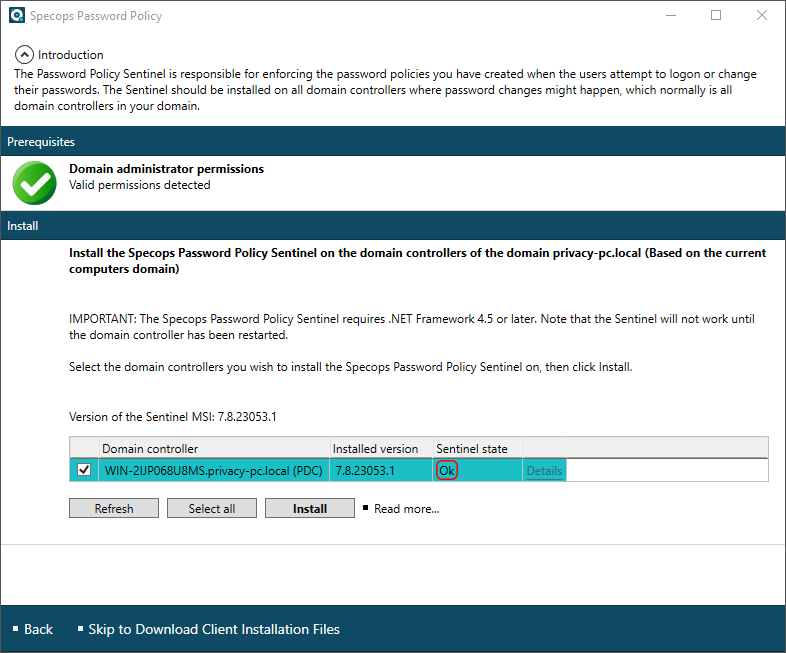Open the Read more... link
The image size is (786, 653).
coord(407,509)
